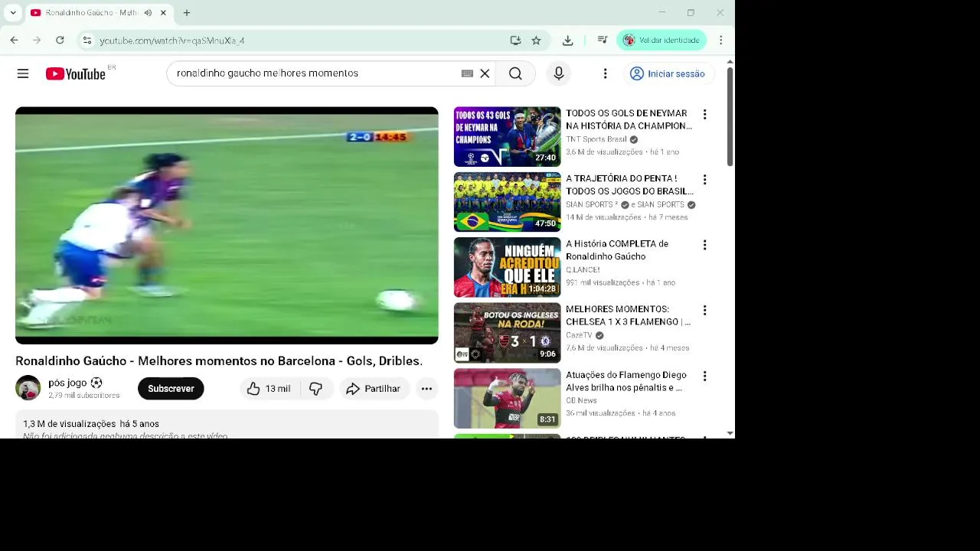Open title A História COMPLETA de Ronaldinho Gaúcho

[617, 250]
